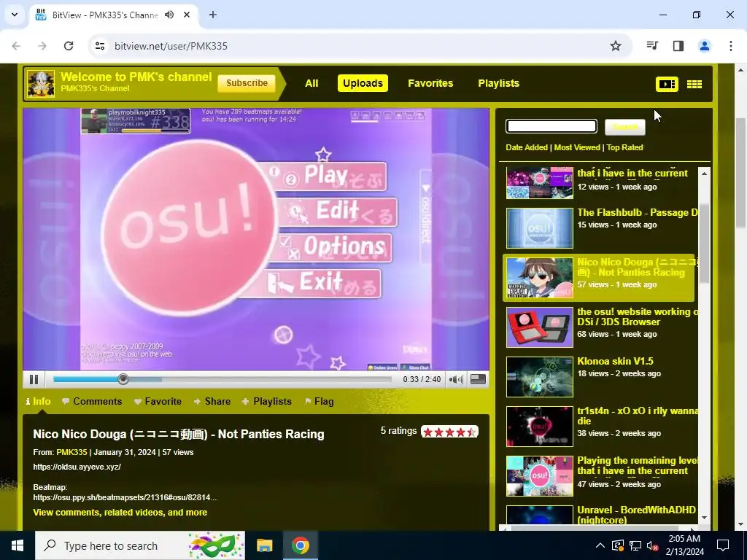
Task: Select the Uploads tab
Action: tap(363, 83)
